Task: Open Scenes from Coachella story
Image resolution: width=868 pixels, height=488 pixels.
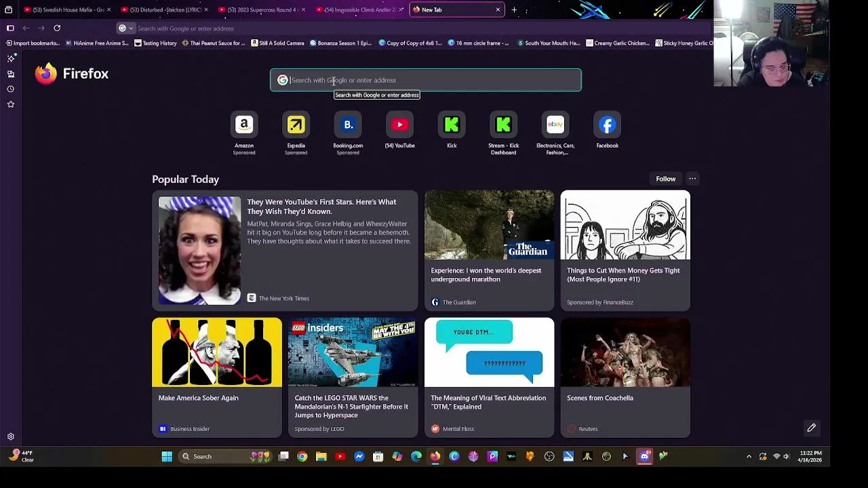Action: 625,378
